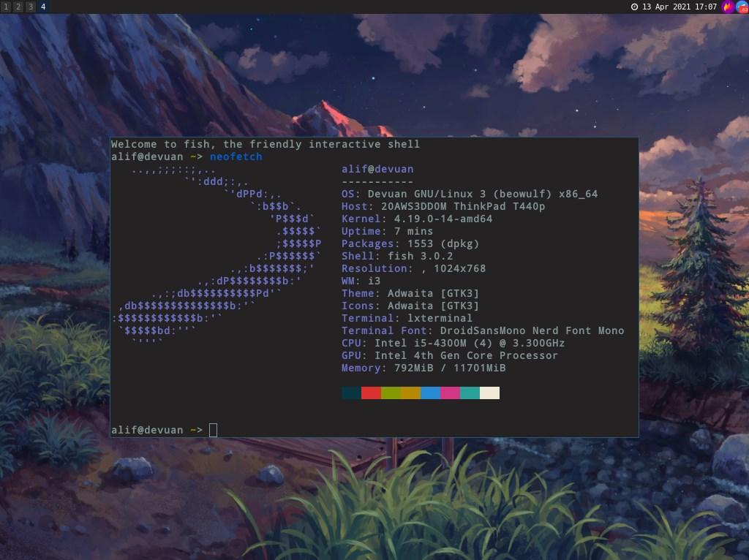Switch to workspace 3 in the bar
The width and height of the screenshot is (749, 560).
[31, 7]
